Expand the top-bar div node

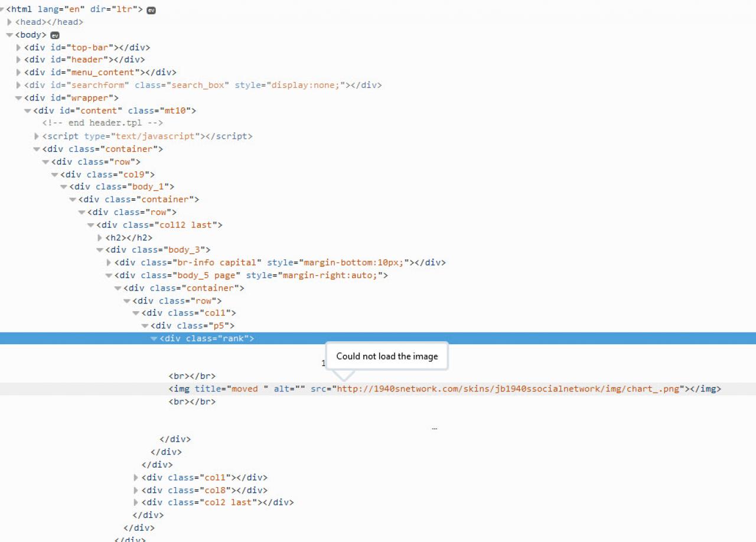click(x=19, y=47)
